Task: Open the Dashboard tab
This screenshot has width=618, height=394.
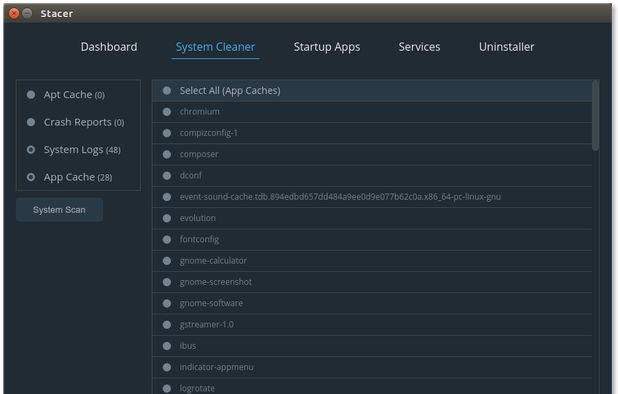Action: click(x=109, y=47)
